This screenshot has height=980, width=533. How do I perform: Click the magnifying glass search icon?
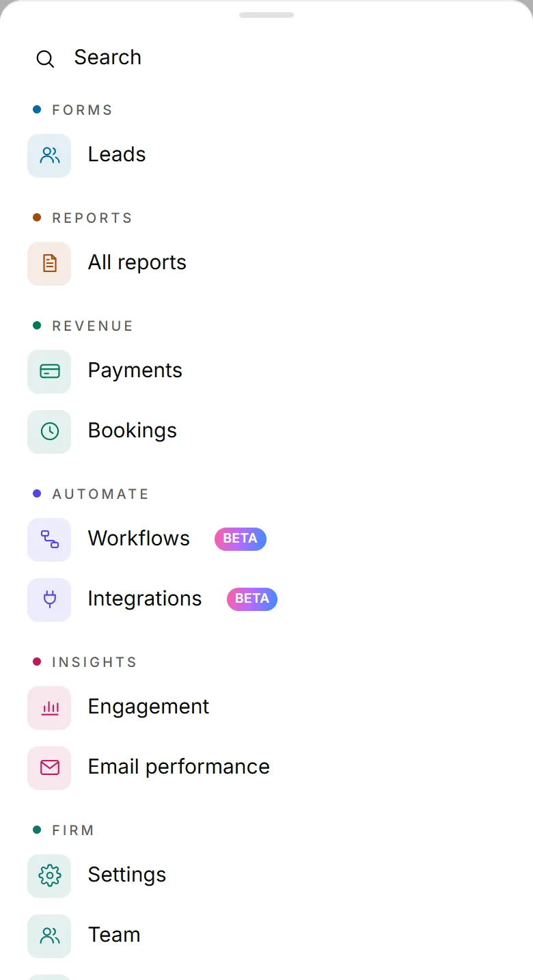tap(45, 59)
